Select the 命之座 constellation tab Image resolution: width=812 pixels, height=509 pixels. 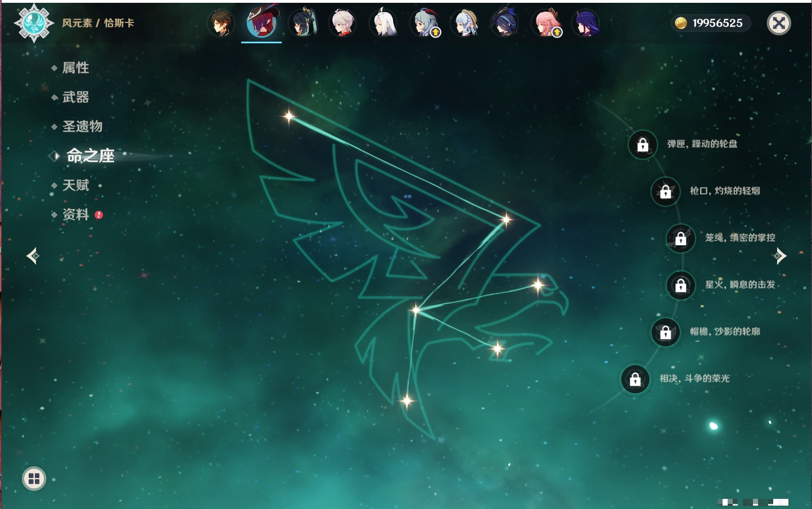pyautogui.click(x=90, y=156)
